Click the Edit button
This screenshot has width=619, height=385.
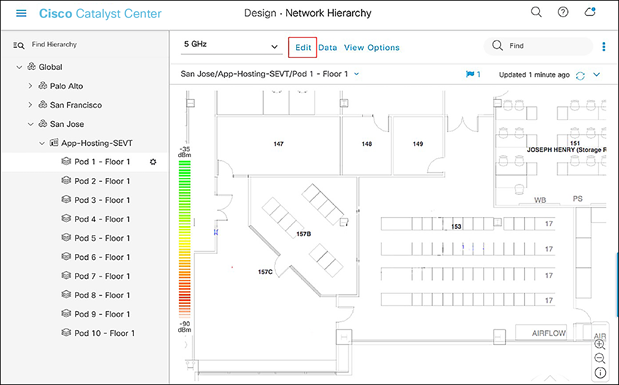303,47
